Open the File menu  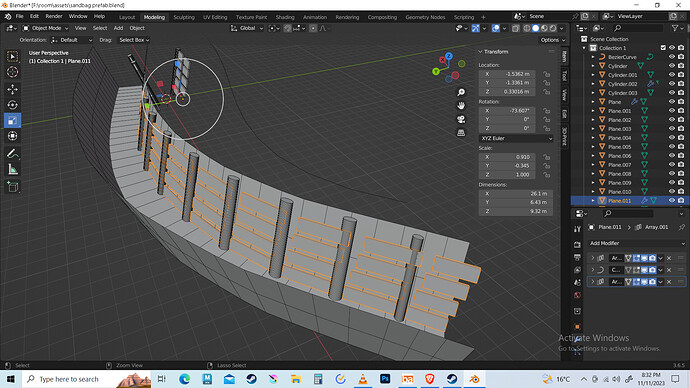pyautogui.click(x=19, y=16)
